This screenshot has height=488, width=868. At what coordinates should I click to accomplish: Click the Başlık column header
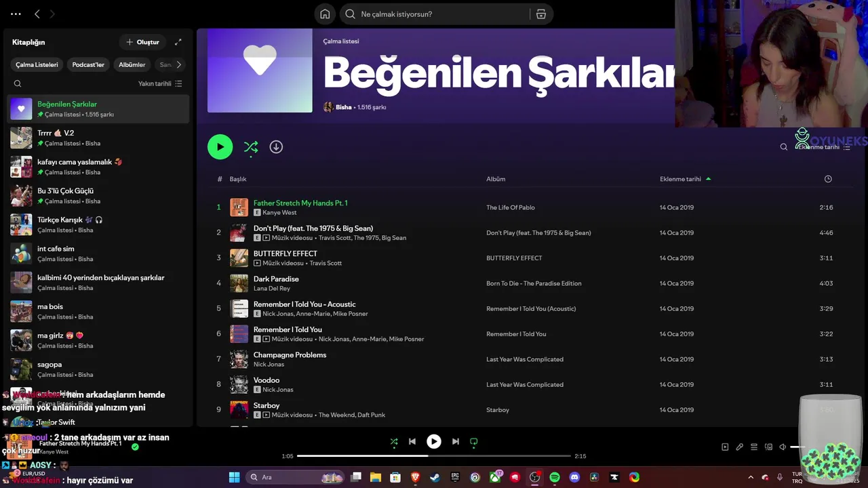238,180
